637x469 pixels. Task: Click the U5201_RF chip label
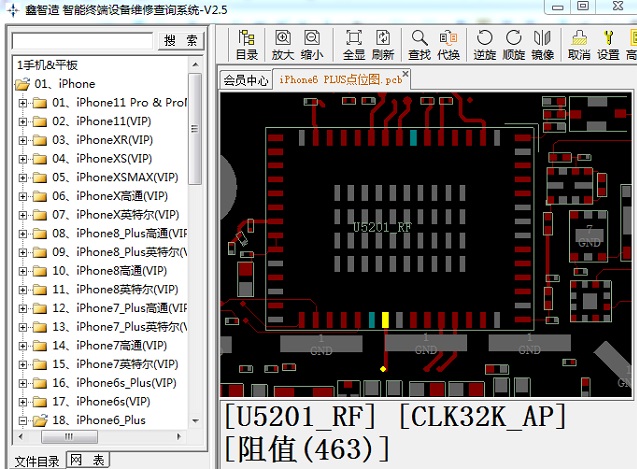[382, 227]
